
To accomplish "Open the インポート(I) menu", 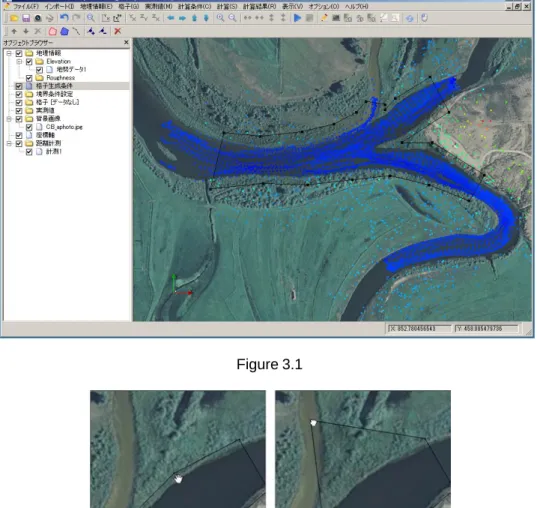I will tap(59, 7).
